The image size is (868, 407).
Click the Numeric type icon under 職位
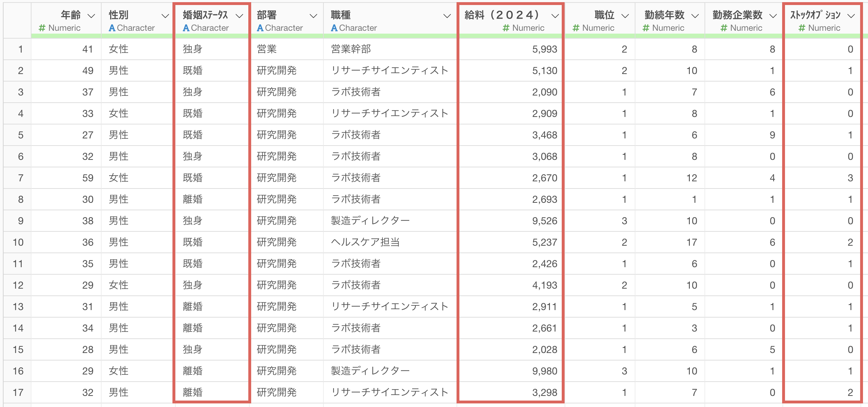[576, 28]
